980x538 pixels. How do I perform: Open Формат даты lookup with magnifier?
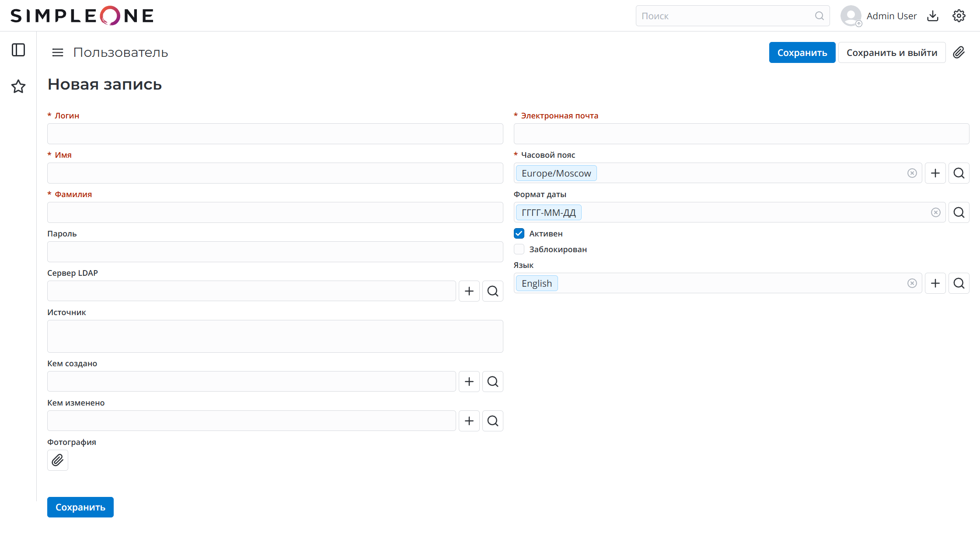(x=959, y=212)
